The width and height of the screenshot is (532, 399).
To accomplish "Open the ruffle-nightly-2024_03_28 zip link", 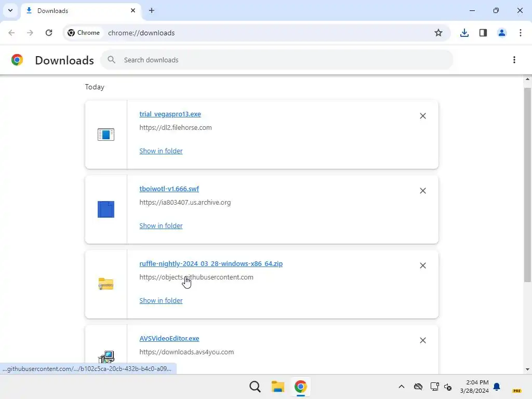I will (211, 263).
